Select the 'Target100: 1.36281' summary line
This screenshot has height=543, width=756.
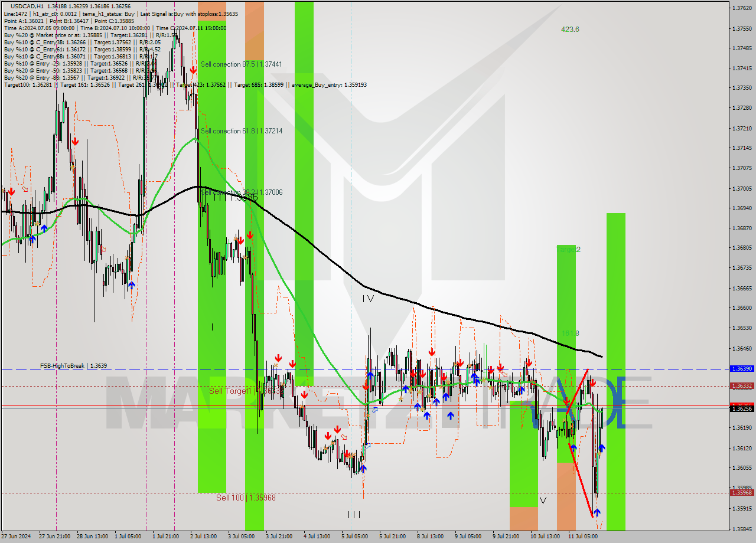[185, 84]
